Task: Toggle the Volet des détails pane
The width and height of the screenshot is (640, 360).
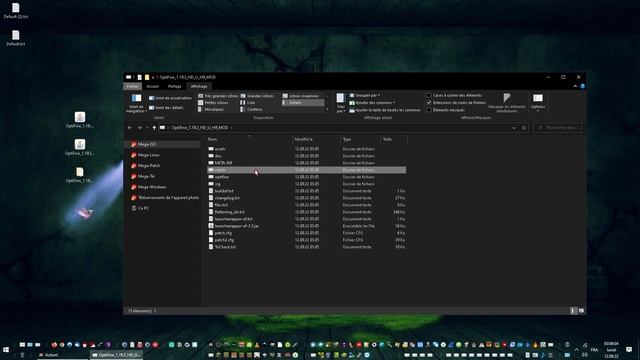Action: 166,108
